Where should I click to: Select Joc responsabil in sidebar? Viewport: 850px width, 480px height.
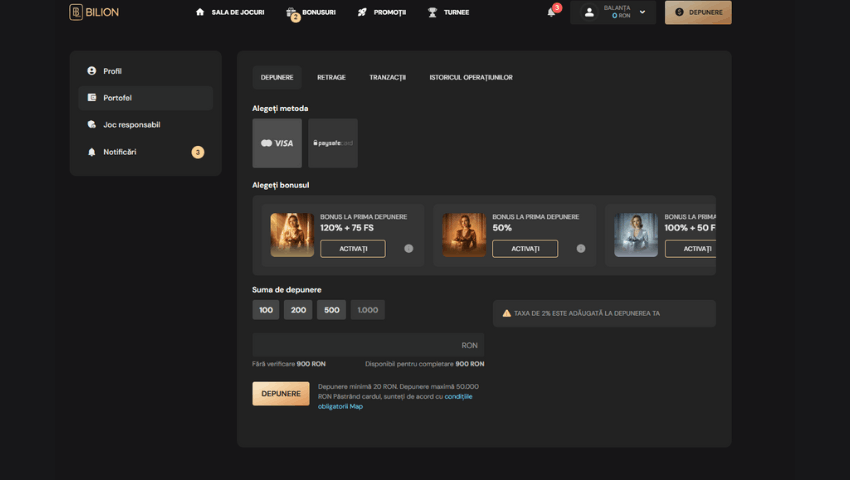click(131, 125)
